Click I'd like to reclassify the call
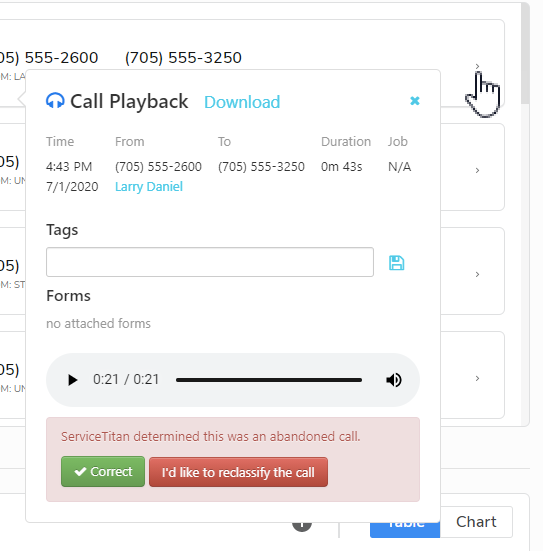The height and width of the screenshot is (551, 543). point(238,472)
